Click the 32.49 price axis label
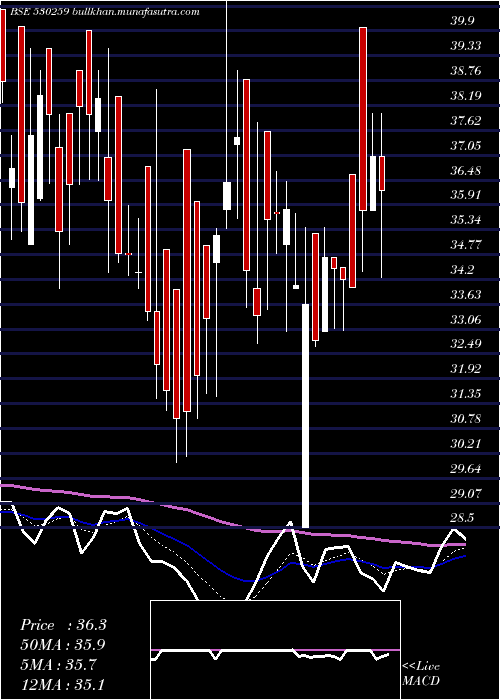The image size is (500, 700). 467,344
